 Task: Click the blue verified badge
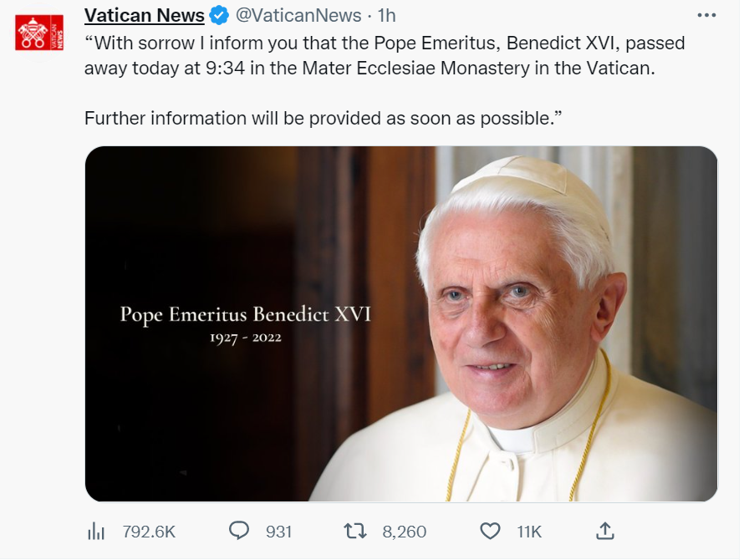click(219, 15)
